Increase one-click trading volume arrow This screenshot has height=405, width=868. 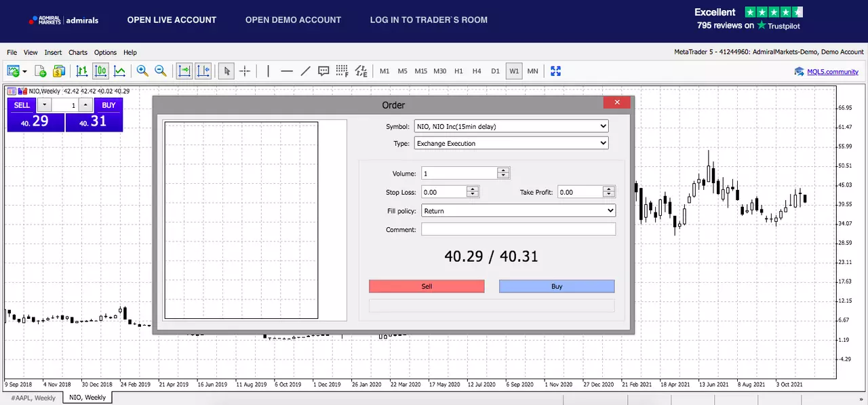(x=85, y=105)
